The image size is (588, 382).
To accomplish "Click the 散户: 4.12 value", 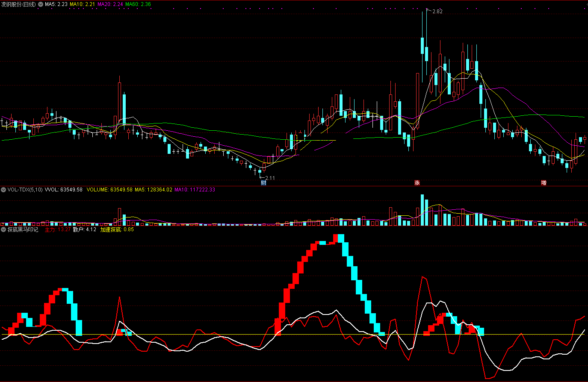I will [85, 230].
